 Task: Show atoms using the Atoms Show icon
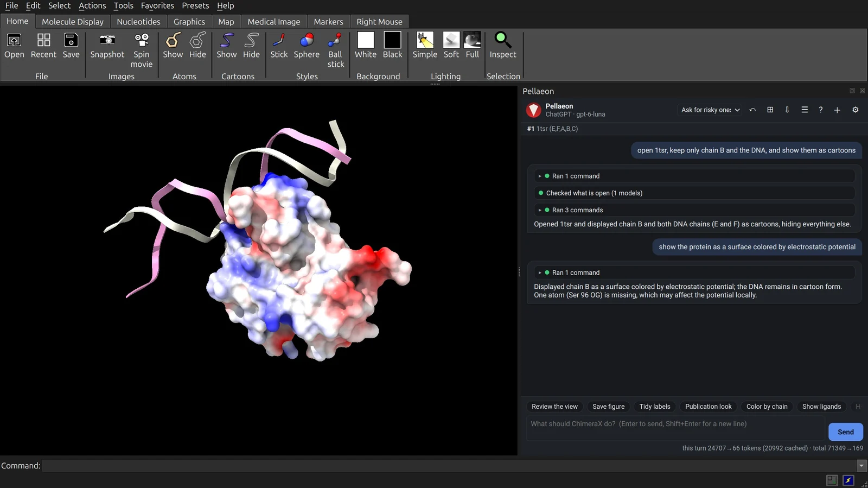tap(173, 45)
